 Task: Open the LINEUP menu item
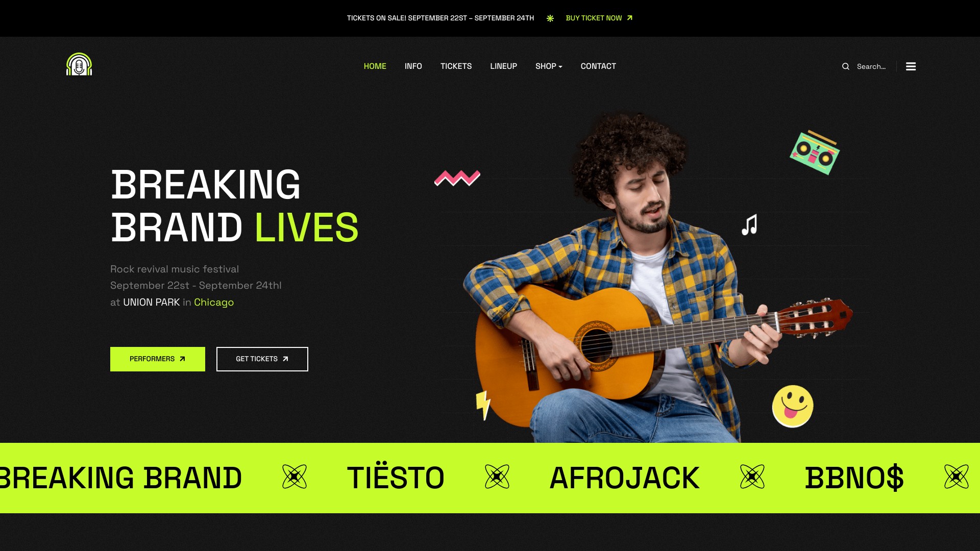pos(504,66)
